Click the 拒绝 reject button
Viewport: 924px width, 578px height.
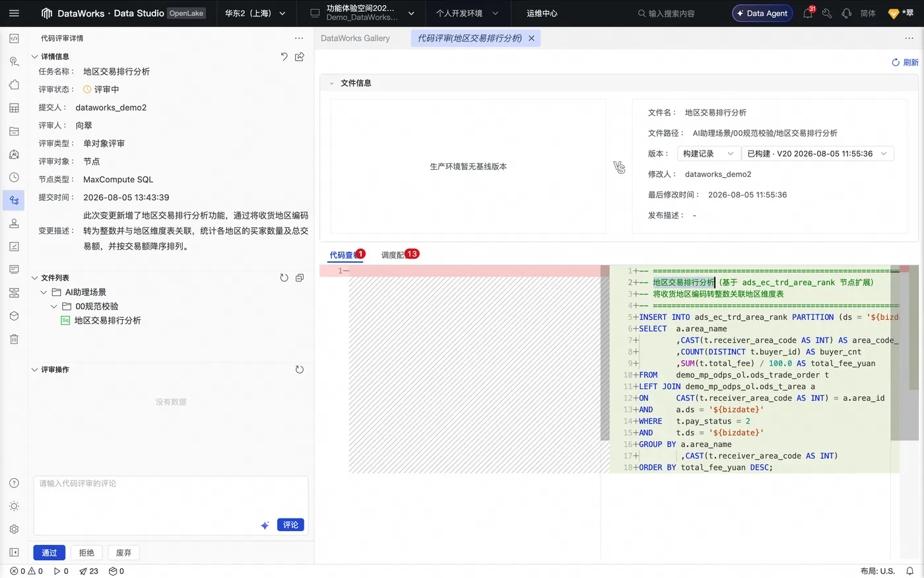86,553
